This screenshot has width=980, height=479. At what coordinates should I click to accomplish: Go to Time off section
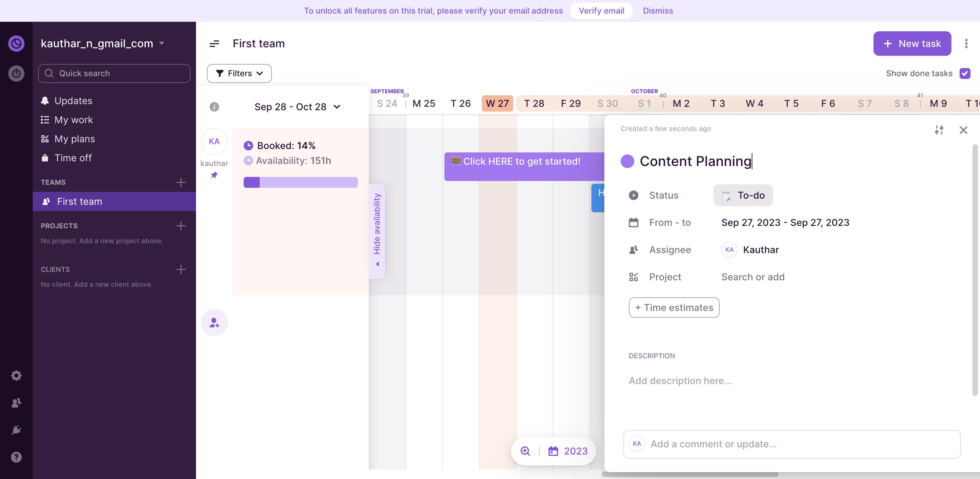coord(73,158)
